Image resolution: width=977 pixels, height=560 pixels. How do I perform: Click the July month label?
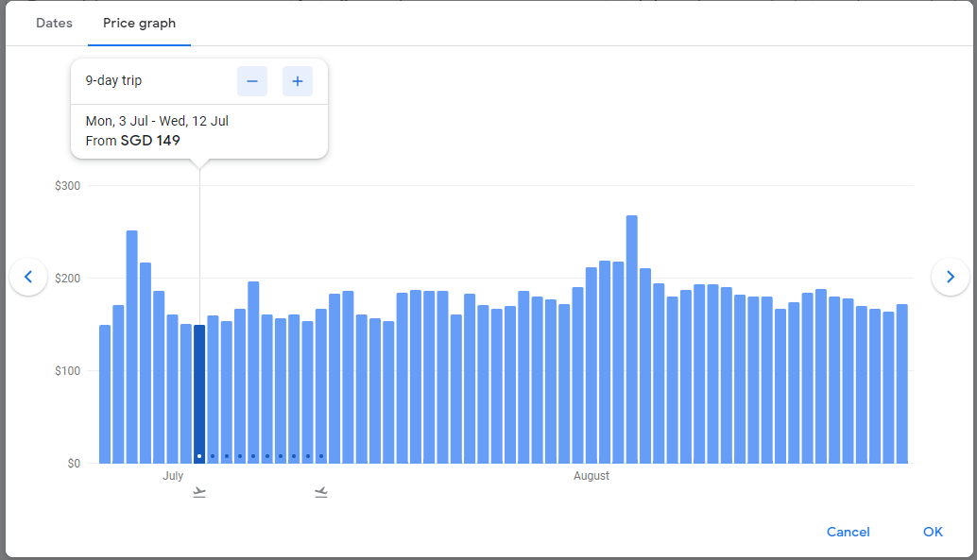pos(173,475)
